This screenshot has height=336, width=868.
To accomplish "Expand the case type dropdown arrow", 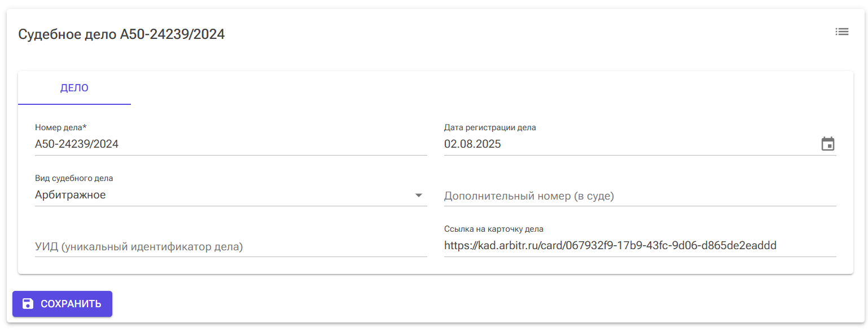I will 418,196.
